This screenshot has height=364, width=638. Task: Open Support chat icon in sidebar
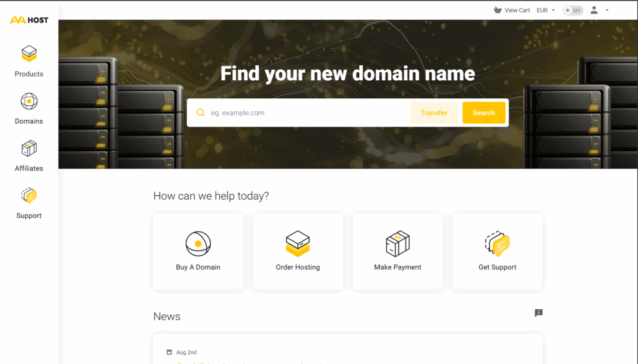point(29,196)
